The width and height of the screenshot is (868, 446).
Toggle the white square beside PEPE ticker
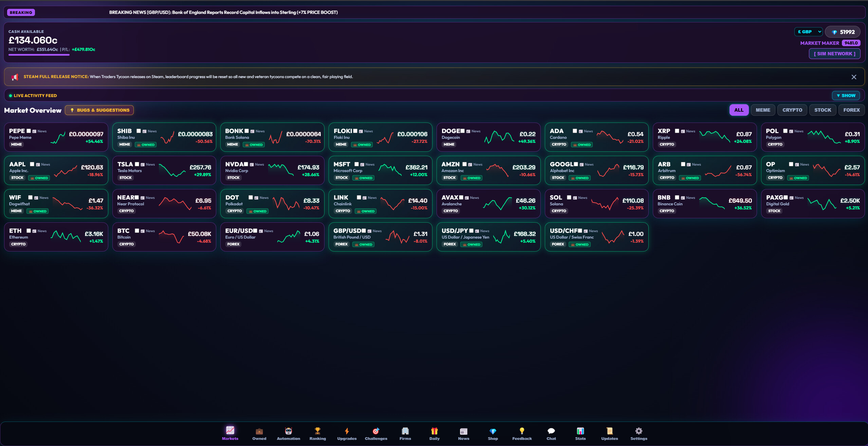click(x=29, y=131)
